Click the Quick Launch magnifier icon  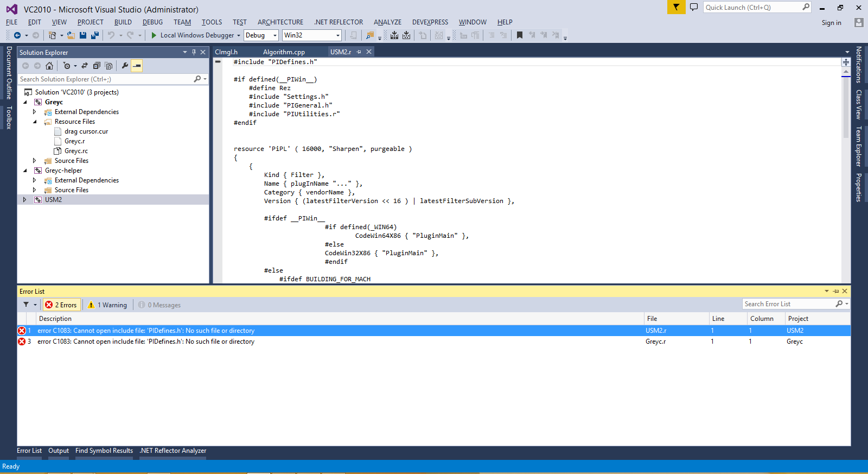coord(806,7)
